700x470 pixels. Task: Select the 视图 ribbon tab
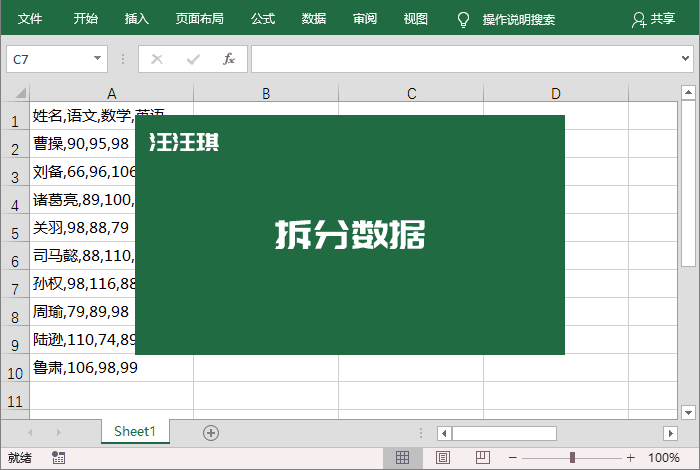coord(415,19)
